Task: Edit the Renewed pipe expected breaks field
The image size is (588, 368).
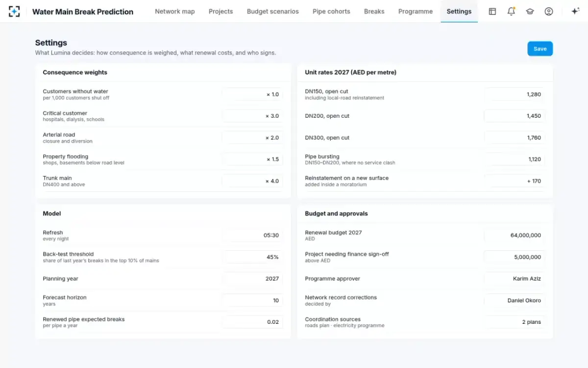Action: (x=252, y=322)
